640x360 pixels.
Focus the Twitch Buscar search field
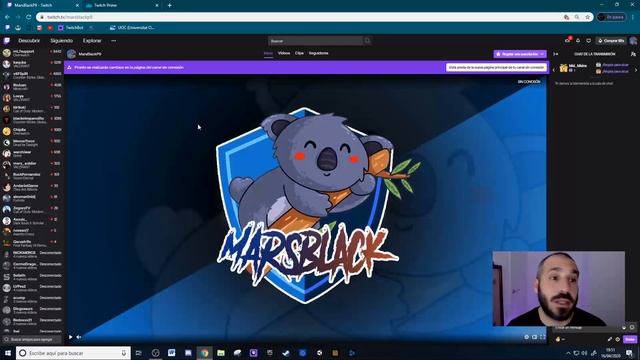pyautogui.click(x=316, y=41)
